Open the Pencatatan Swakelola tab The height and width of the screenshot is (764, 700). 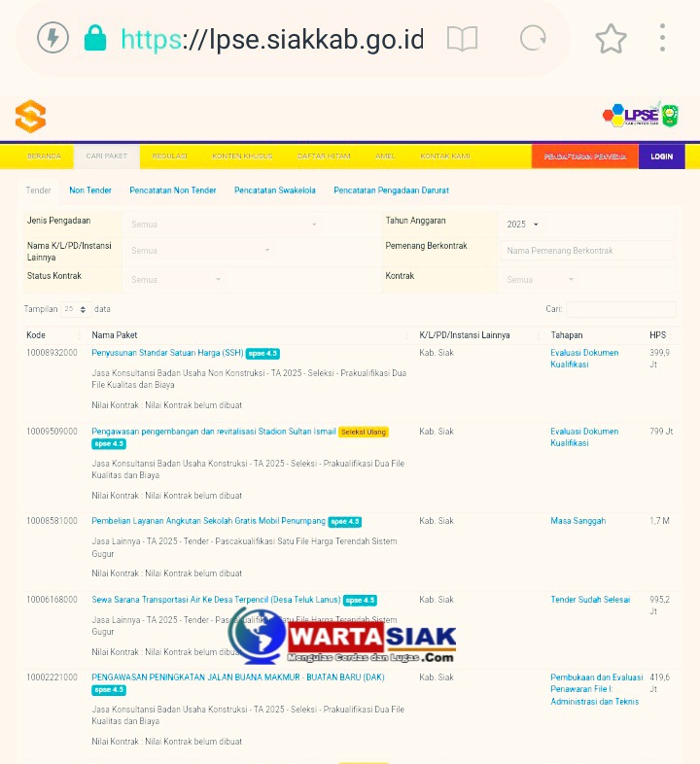[274, 191]
